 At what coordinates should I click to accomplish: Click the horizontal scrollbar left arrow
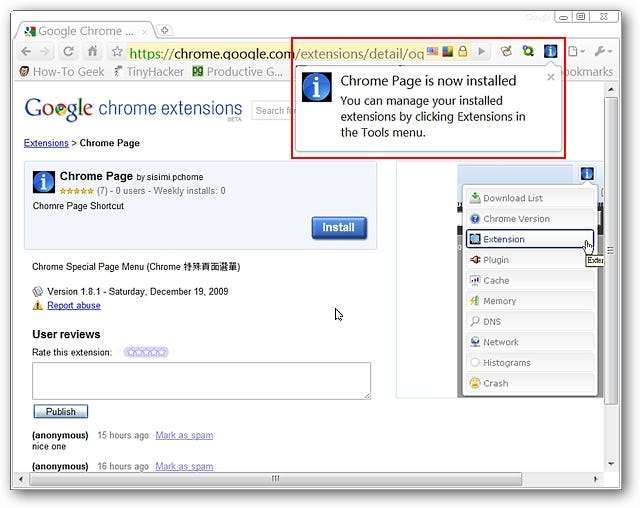tap(21, 479)
